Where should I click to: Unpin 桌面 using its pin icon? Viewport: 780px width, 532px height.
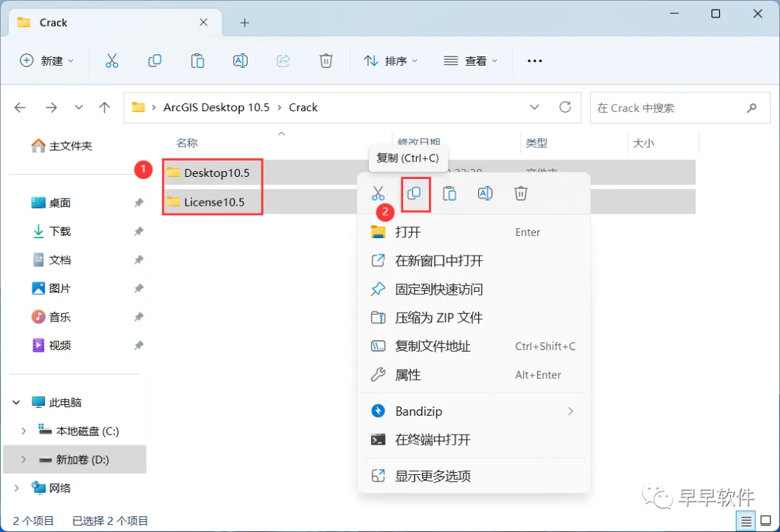coord(139,202)
